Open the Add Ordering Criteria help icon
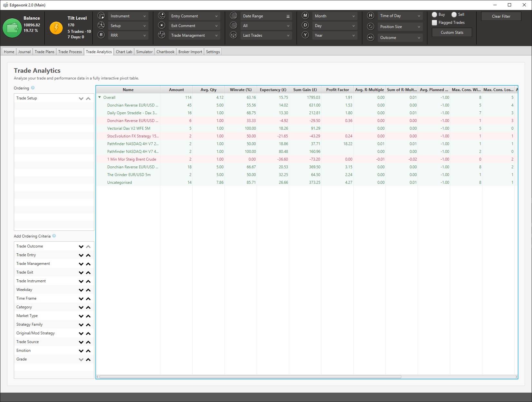The height and width of the screenshot is (402, 532). (54, 236)
